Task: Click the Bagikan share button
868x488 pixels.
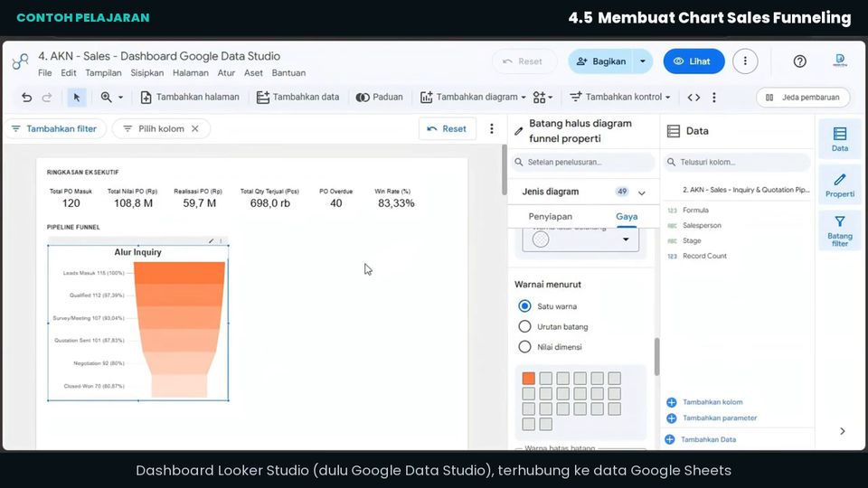Action: point(600,61)
